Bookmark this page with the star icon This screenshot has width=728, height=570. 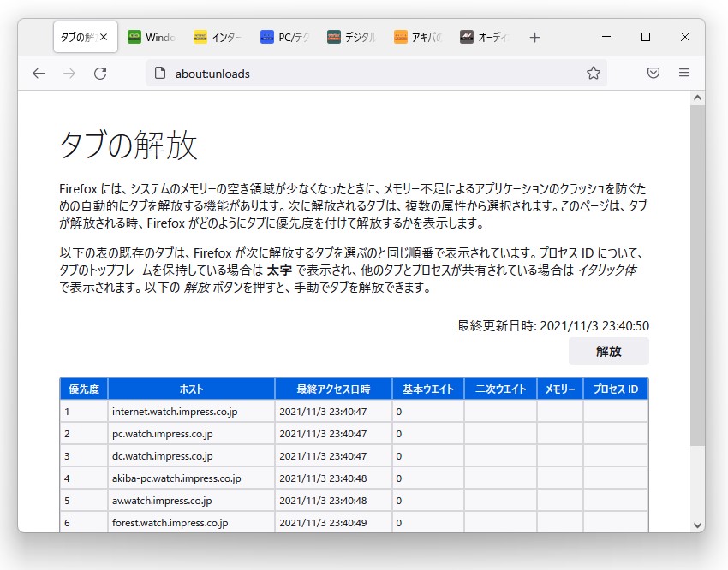point(593,73)
